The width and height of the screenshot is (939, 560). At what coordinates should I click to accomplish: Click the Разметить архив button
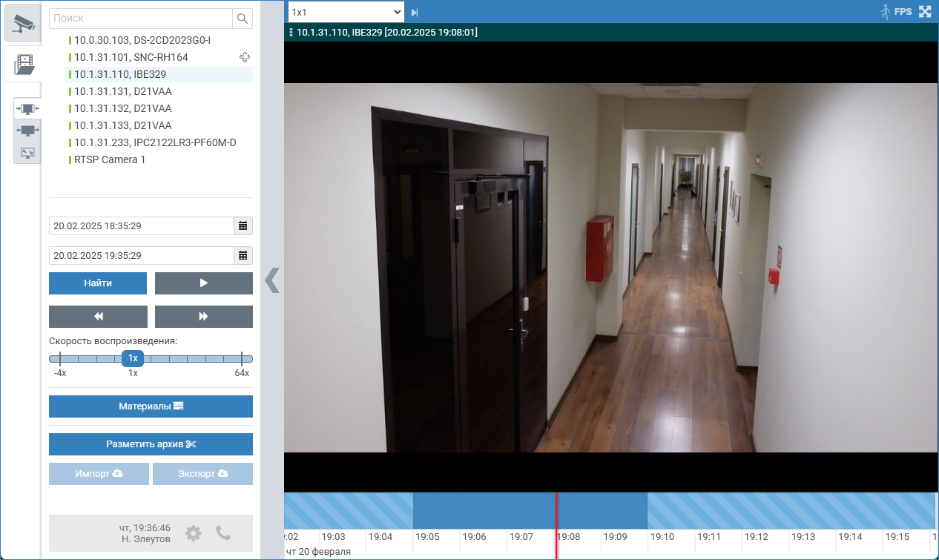pyautogui.click(x=151, y=444)
